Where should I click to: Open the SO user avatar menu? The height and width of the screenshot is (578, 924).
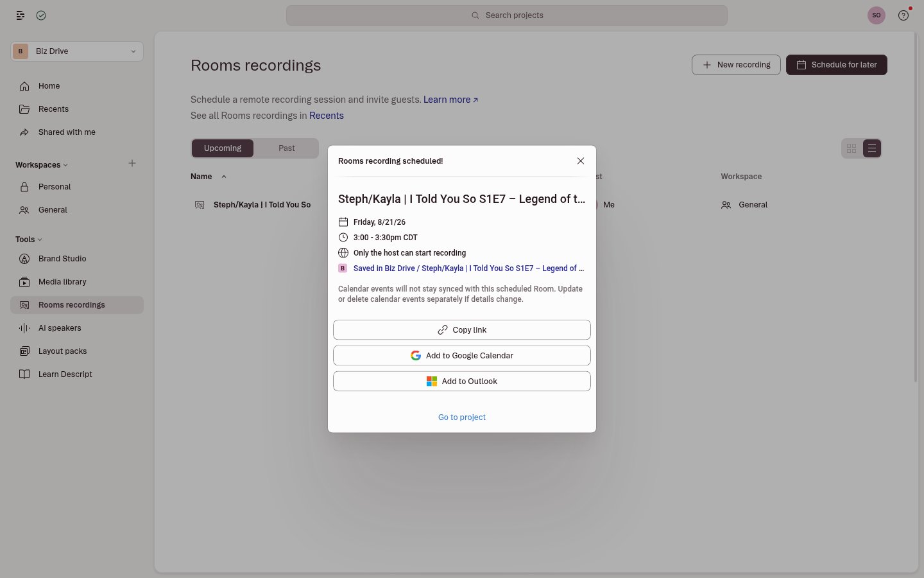click(x=877, y=15)
